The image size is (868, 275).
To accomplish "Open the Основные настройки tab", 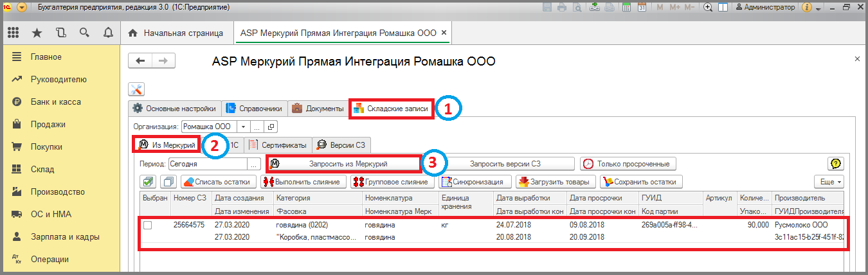I will 174,109.
